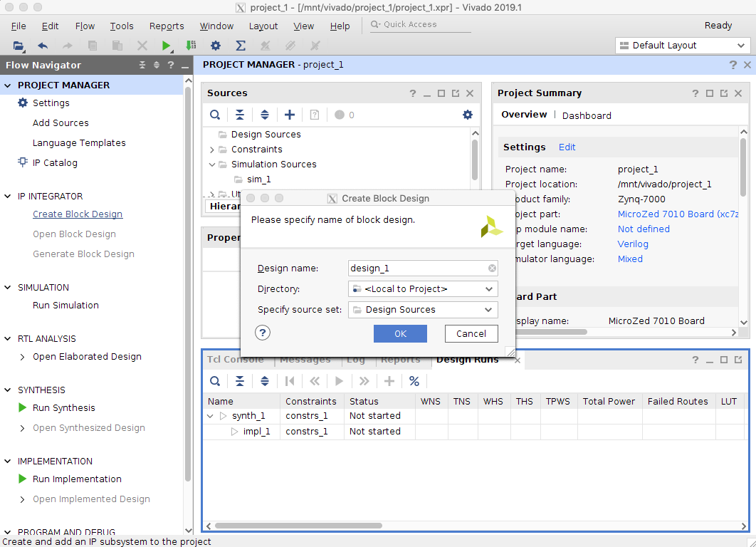Image resolution: width=756 pixels, height=547 pixels.
Task: Open the File menu
Action: pyautogui.click(x=19, y=26)
